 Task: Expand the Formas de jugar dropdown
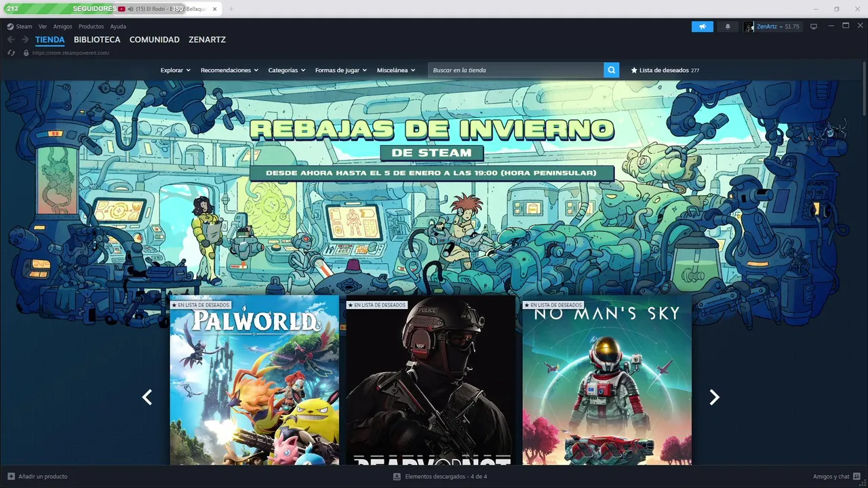(x=341, y=70)
